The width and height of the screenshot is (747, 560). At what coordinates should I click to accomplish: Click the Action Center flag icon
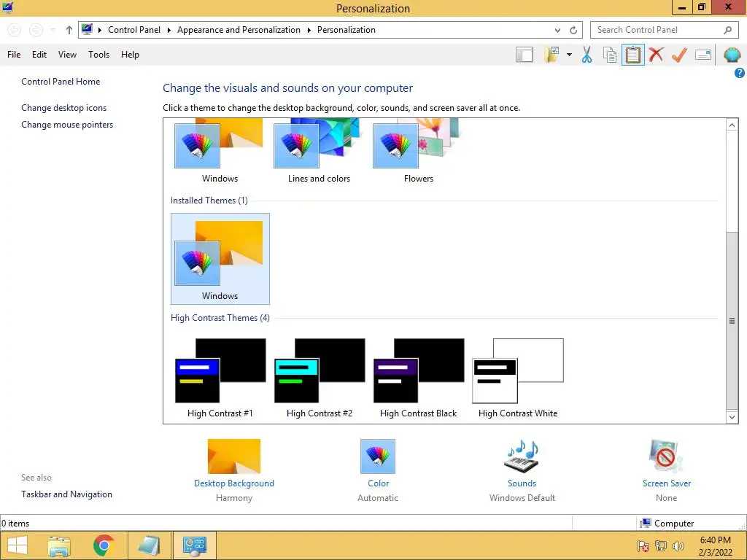(x=643, y=546)
